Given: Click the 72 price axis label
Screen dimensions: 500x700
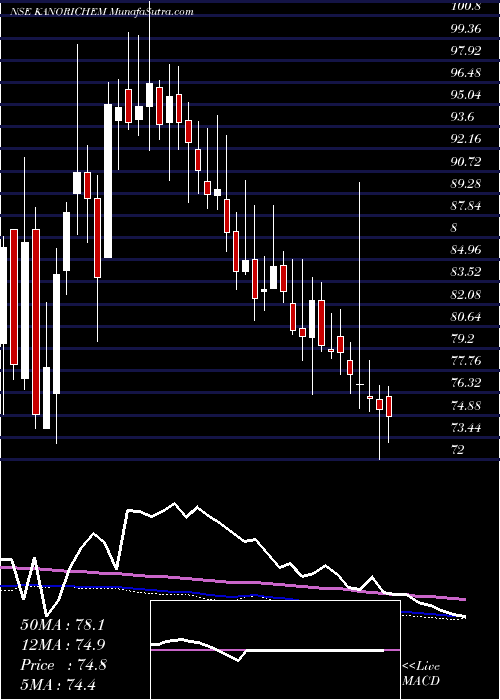Looking at the screenshot, I should (457, 449).
